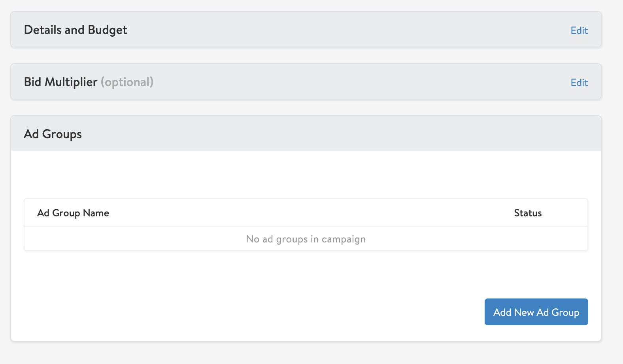The image size is (623, 364).
Task: Click the word 'Groups' in the third panel heading
Action: [62, 134]
